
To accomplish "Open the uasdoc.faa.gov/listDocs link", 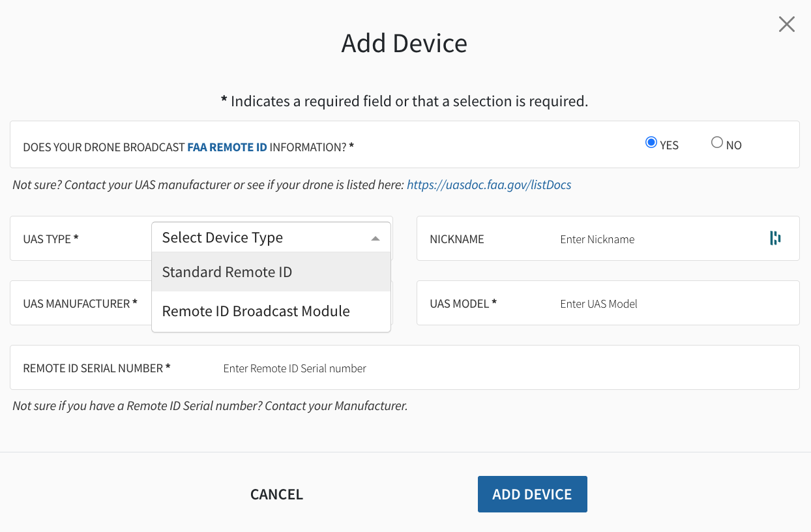I will click(489, 185).
